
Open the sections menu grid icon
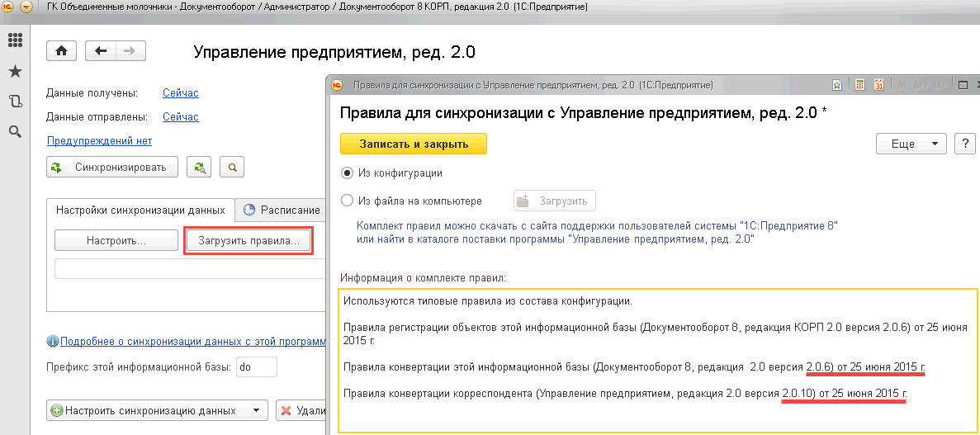tap(15, 40)
